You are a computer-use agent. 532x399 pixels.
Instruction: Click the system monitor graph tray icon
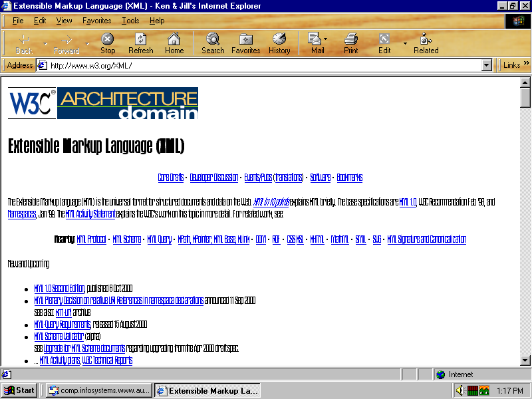pyautogui.click(x=484, y=390)
